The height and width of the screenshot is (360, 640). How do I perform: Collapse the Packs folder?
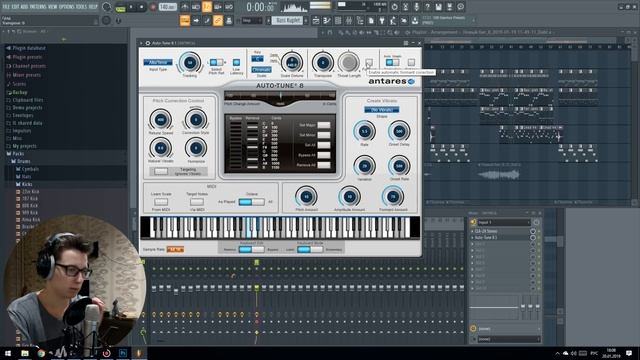tap(18, 154)
